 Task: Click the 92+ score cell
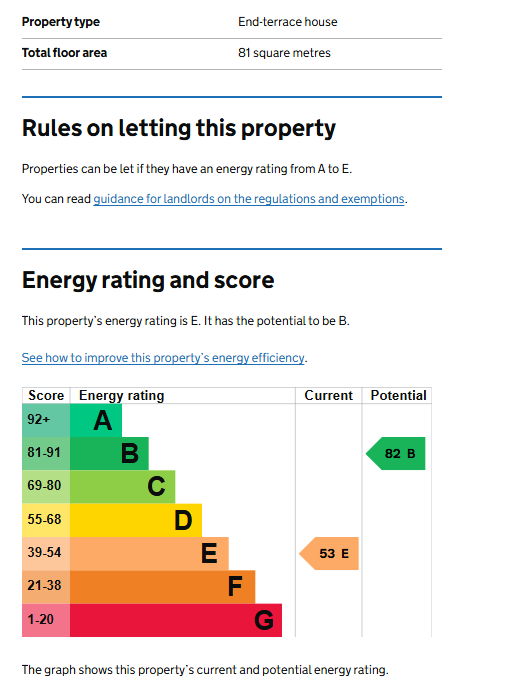[46, 420]
